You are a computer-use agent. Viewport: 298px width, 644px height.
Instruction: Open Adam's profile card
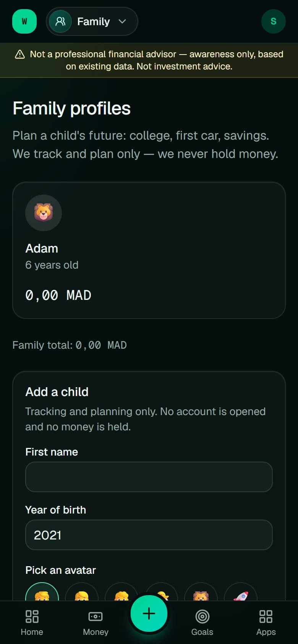tap(149, 250)
